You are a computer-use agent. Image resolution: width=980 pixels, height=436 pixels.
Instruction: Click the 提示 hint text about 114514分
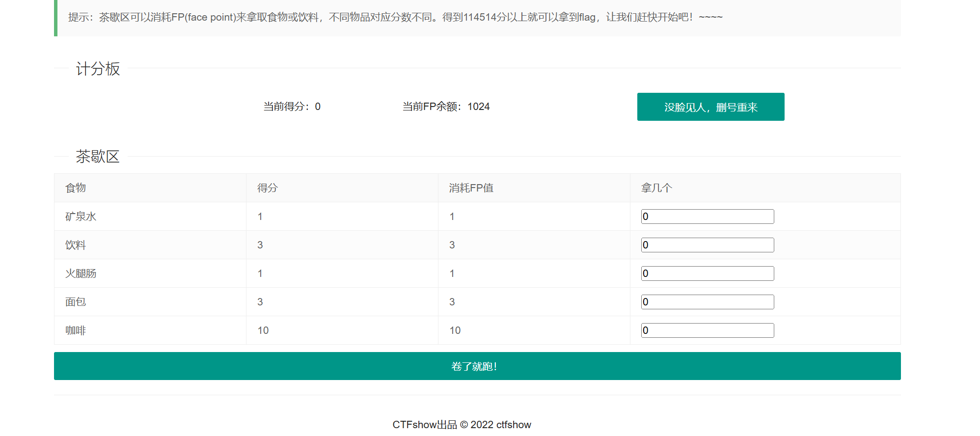[395, 17]
